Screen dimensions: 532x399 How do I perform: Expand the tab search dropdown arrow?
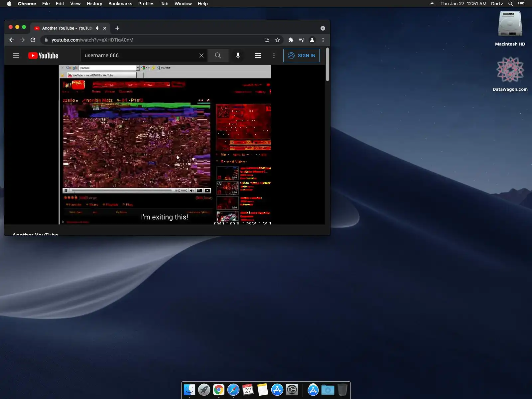click(323, 28)
